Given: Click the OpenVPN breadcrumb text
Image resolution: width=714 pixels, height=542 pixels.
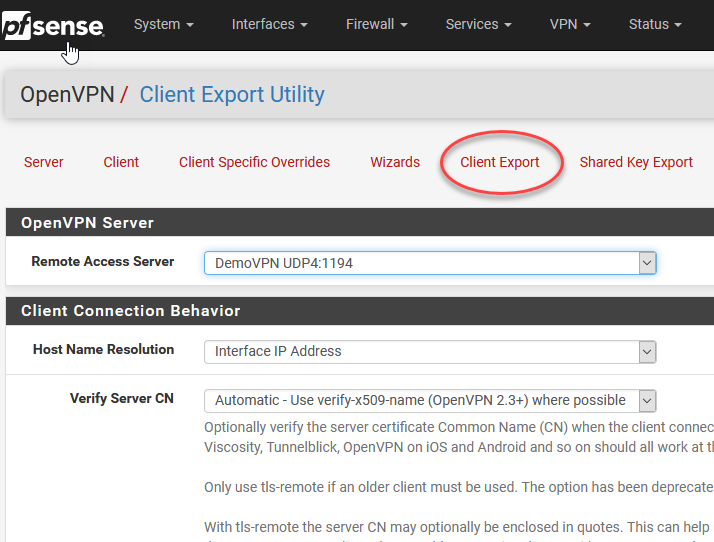Looking at the screenshot, I should coord(67,94).
